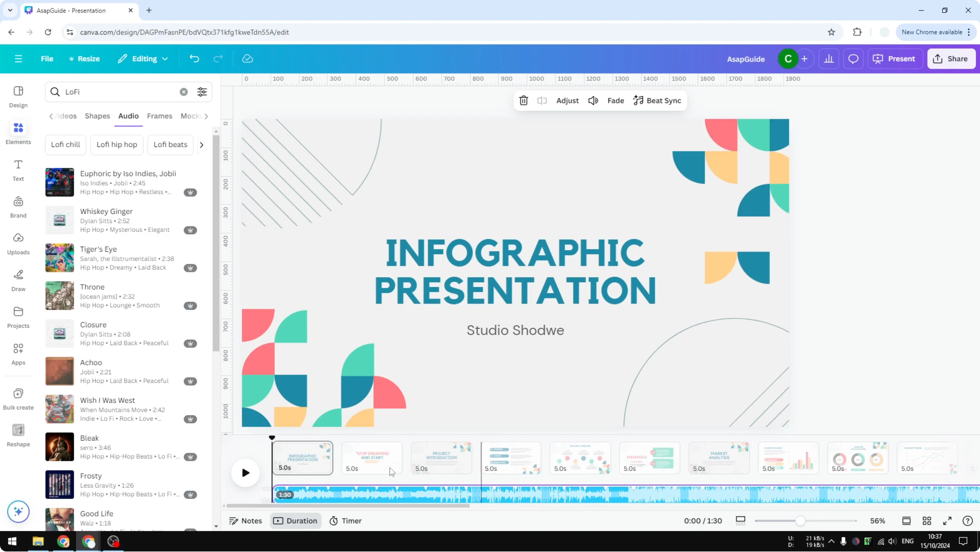Expand more Lofi genre tags with right chevron

pyautogui.click(x=201, y=145)
